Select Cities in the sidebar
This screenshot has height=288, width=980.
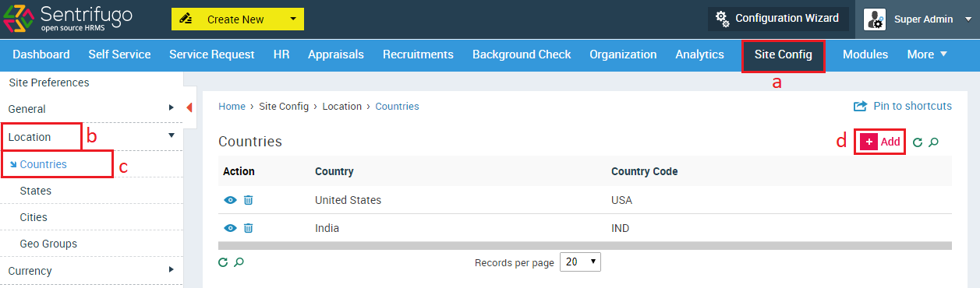click(x=34, y=217)
